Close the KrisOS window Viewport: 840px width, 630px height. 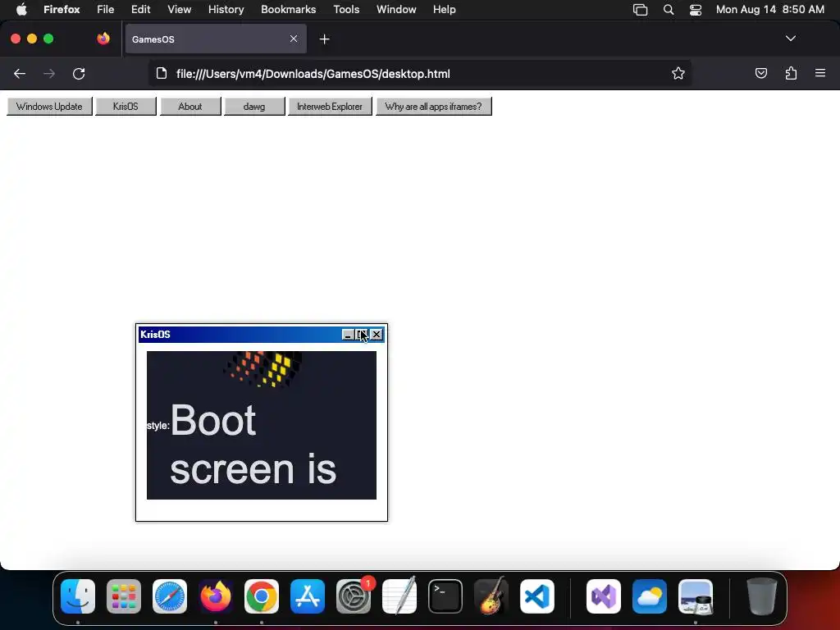(377, 335)
